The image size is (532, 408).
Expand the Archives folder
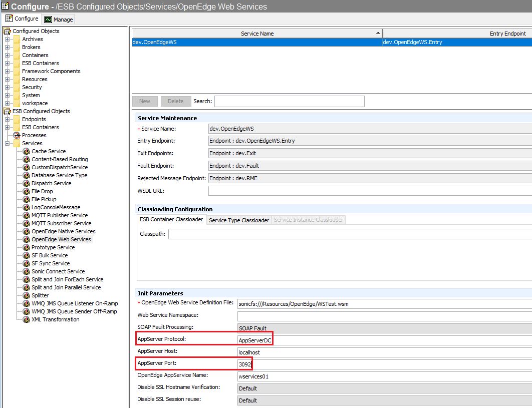pos(7,39)
